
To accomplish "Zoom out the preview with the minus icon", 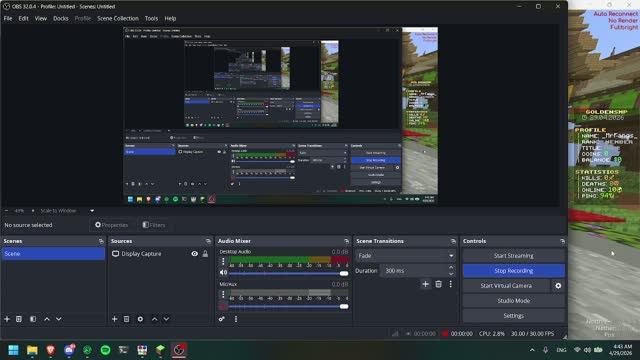I will click(6, 211).
